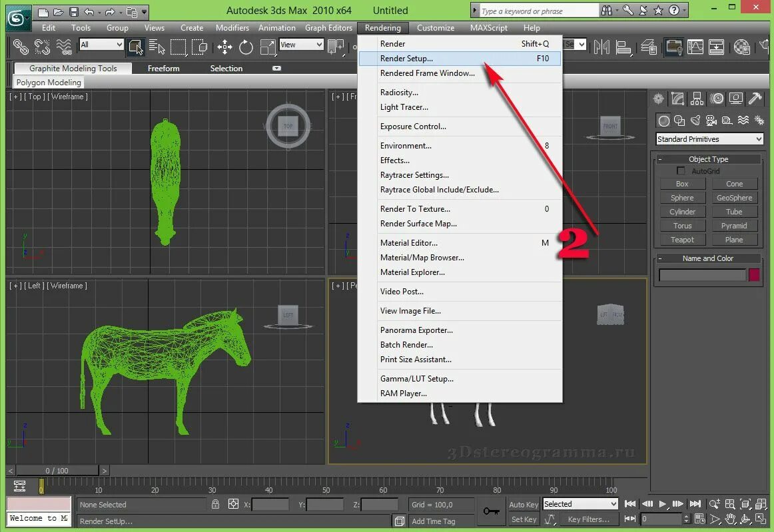Viewport: 774px width, 532px height.
Task: Switch to the Freeform ribbon tab
Action: (x=163, y=68)
